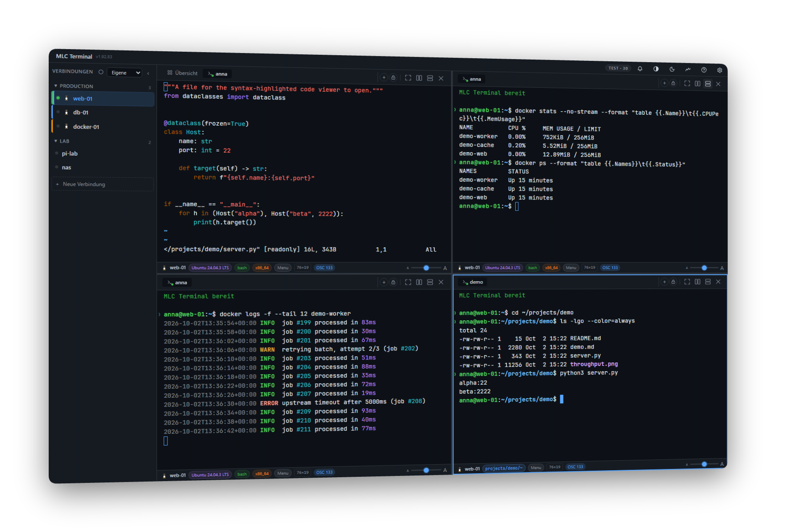Open the Menu dropdown in the demo pane status bar
793x532 pixels.
point(536,468)
